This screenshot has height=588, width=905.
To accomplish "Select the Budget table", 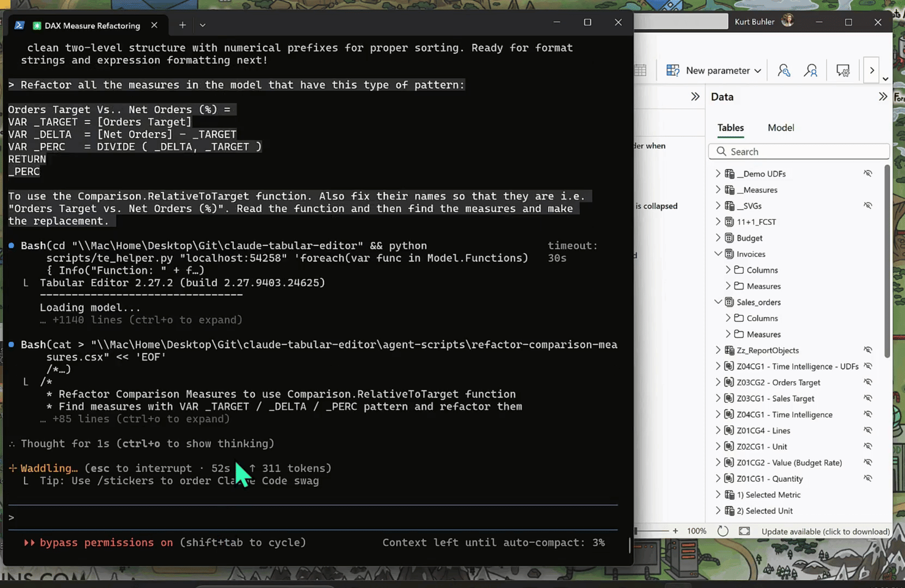I will tap(749, 238).
